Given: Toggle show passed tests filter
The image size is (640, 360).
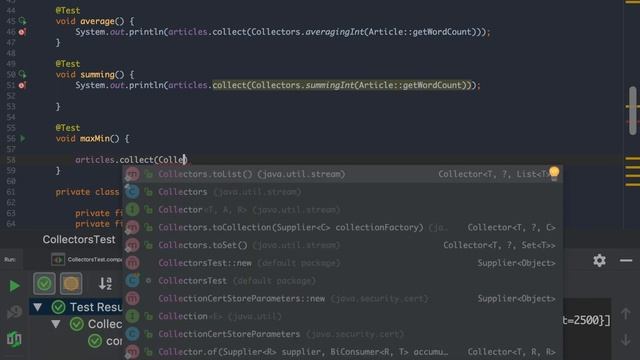Looking at the screenshot, I should (x=44, y=283).
